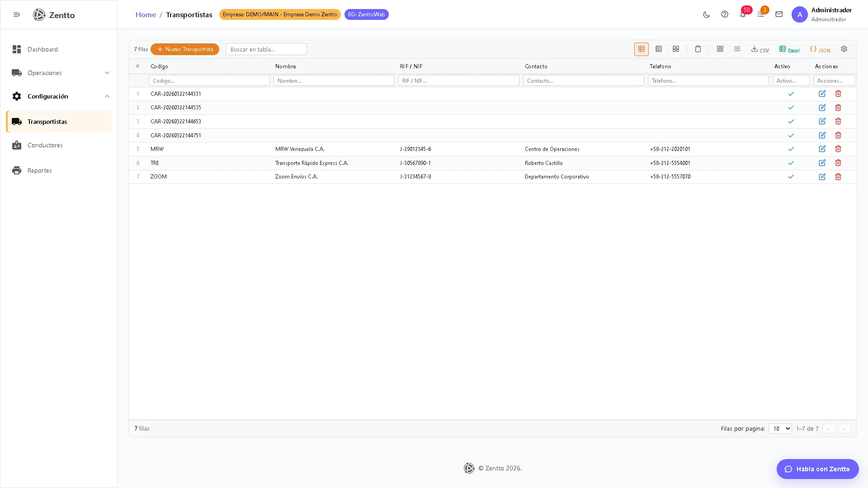Open Conductores in the sidebar
The width and height of the screenshot is (868, 488).
point(59,145)
